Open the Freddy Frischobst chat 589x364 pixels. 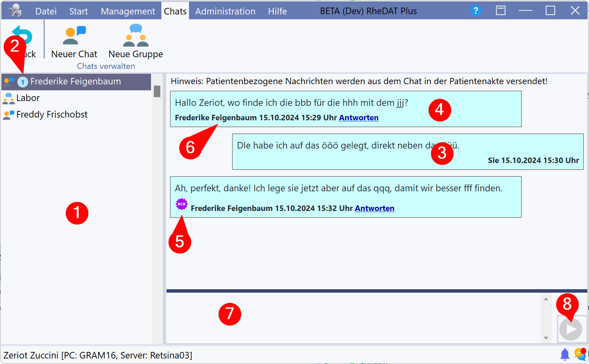pos(52,114)
